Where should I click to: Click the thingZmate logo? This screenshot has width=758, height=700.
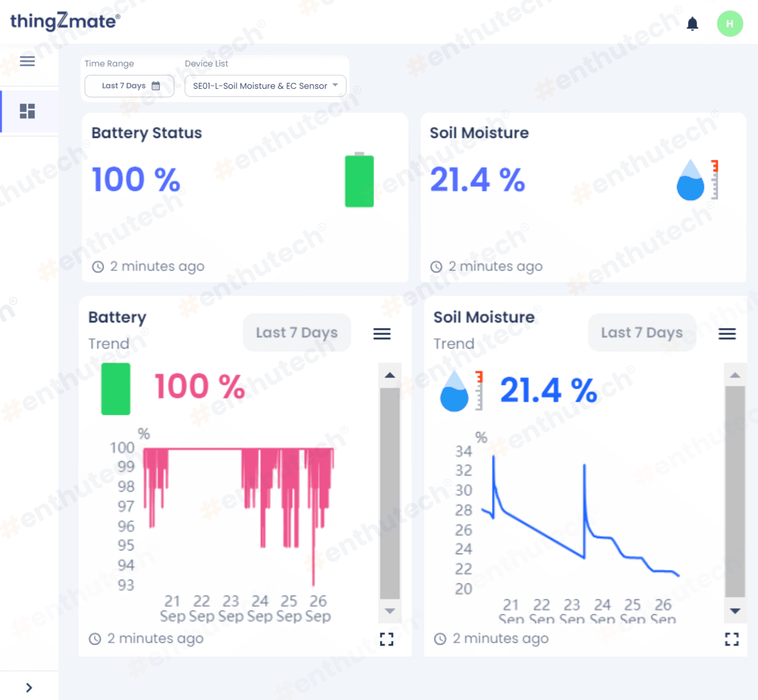pyautogui.click(x=65, y=21)
